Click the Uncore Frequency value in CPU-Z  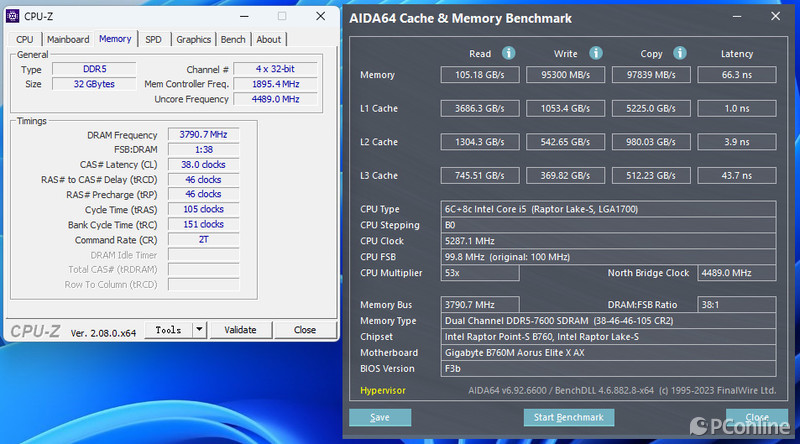point(276,99)
